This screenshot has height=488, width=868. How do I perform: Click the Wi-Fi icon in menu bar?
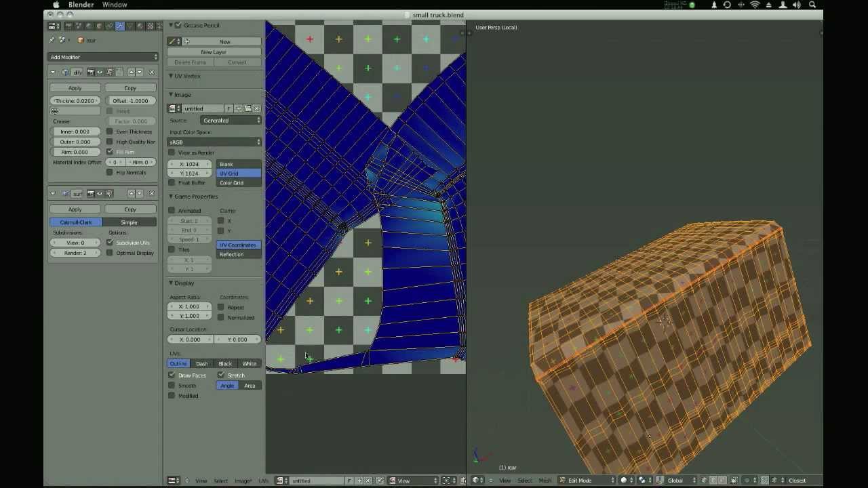tap(755, 5)
